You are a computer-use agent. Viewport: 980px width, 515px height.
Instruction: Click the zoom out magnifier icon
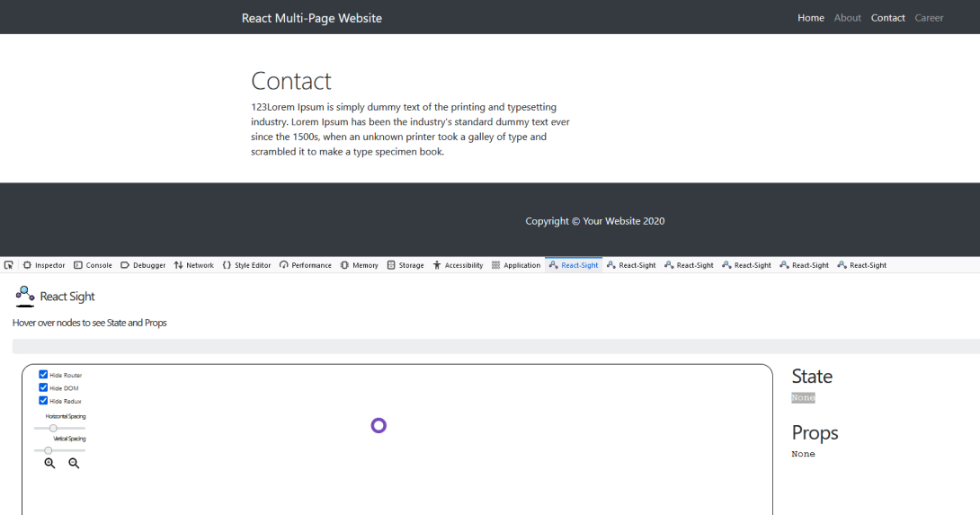pos(74,463)
